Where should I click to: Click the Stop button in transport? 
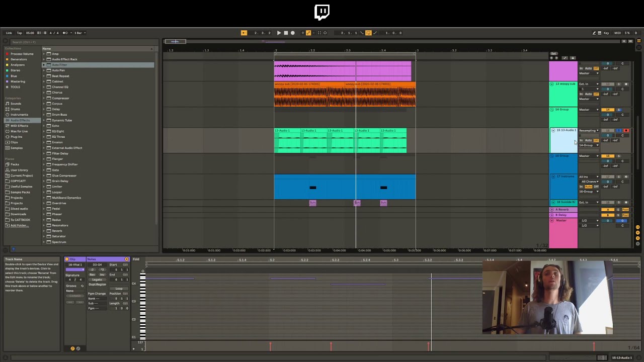point(286,33)
